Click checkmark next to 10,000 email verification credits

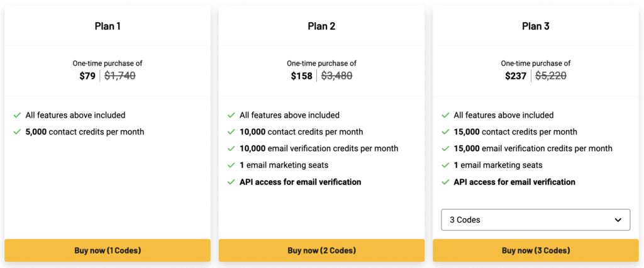click(231, 149)
